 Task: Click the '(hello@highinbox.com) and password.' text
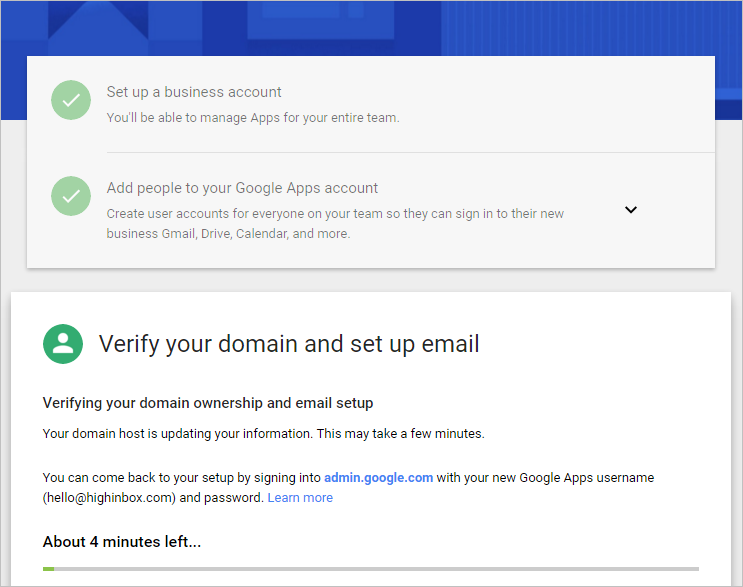(x=153, y=498)
